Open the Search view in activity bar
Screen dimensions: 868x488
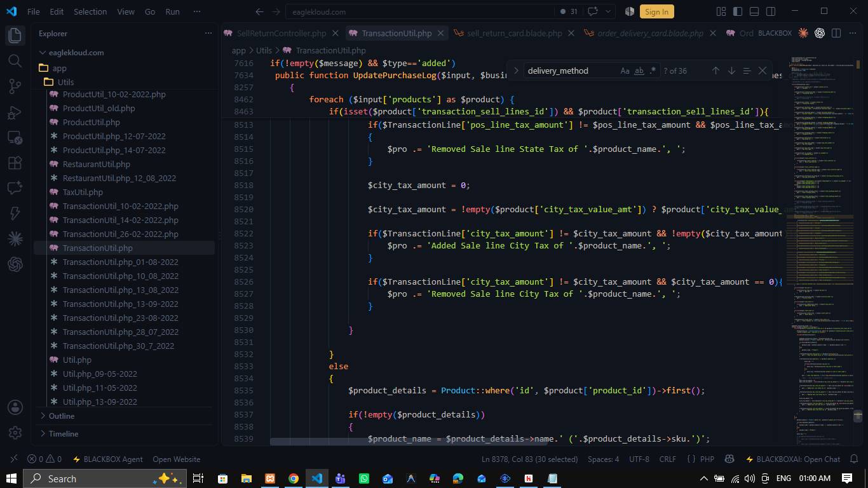[x=15, y=60]
